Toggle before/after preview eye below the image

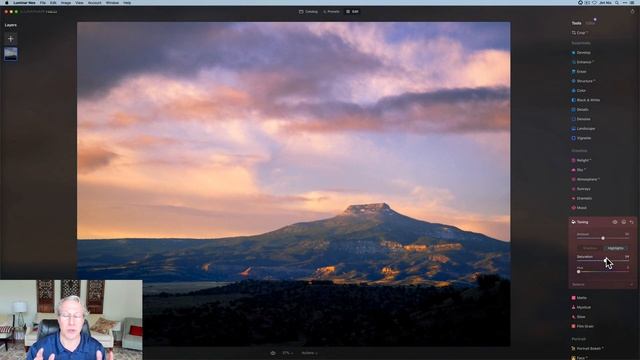click(273, 353)
